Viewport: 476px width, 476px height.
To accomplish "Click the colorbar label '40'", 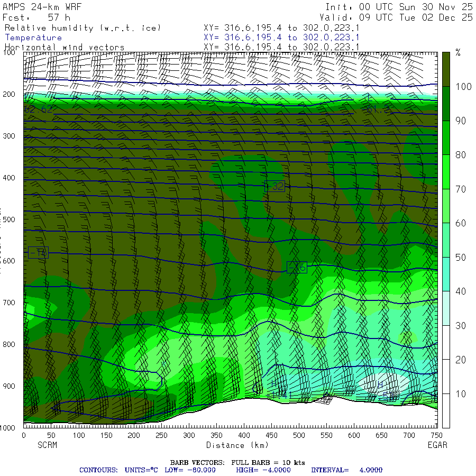I will tap(461, 291).
